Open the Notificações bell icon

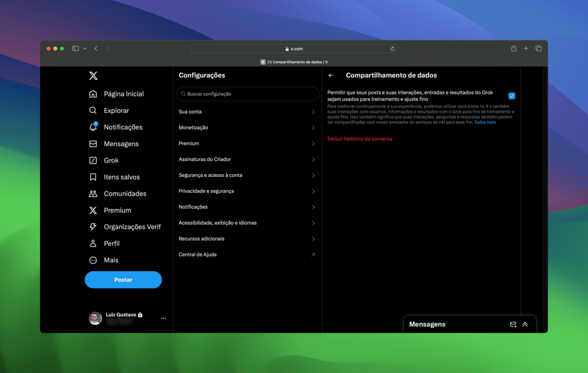click(93, 127)
